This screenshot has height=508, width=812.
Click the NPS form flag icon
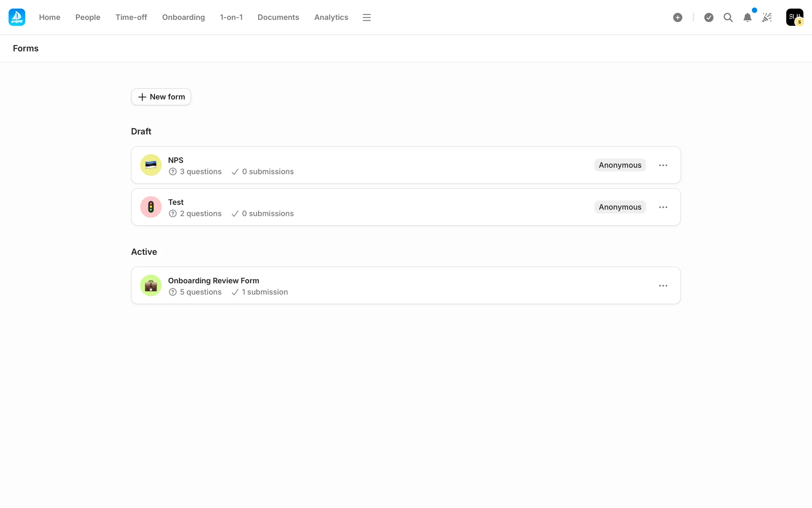tap(151, 165)
